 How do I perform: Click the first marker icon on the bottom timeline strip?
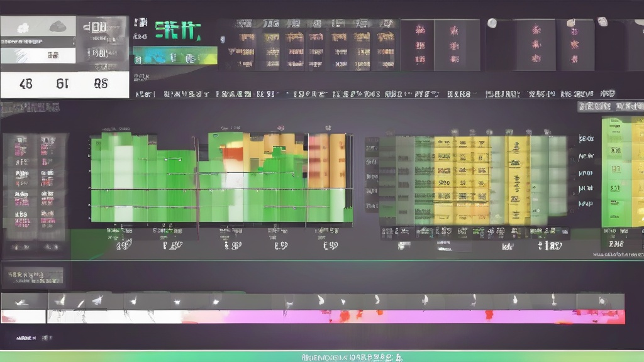point(60,301)
